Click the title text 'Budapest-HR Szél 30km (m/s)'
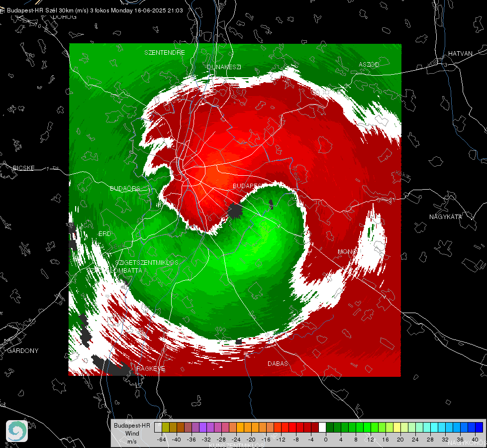Viewport: 487px width, 448px height. pyautogui.click(x=48, y=10)
